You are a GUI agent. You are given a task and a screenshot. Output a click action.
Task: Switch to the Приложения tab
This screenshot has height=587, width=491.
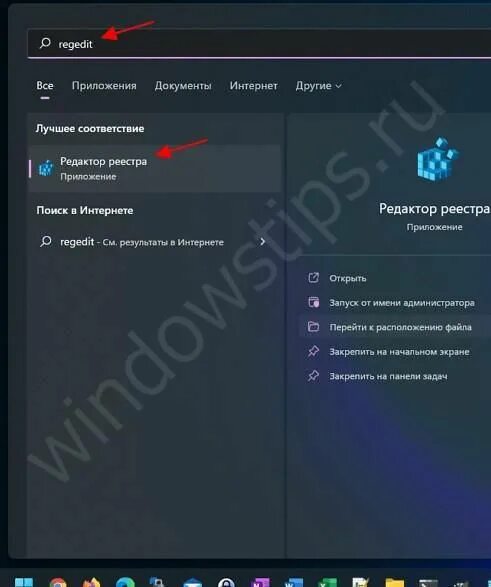(104, 86)
